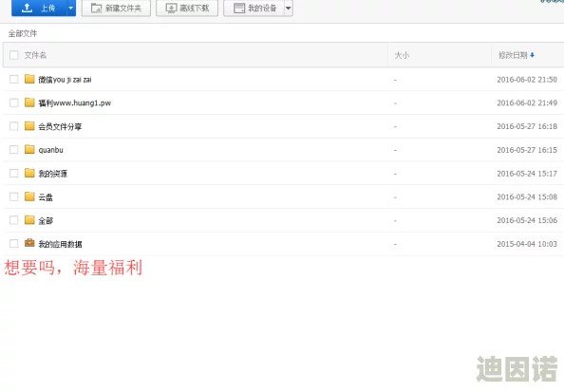
Task: Click the upload arrow icon on the 上传 button
Action: (27, 8)
